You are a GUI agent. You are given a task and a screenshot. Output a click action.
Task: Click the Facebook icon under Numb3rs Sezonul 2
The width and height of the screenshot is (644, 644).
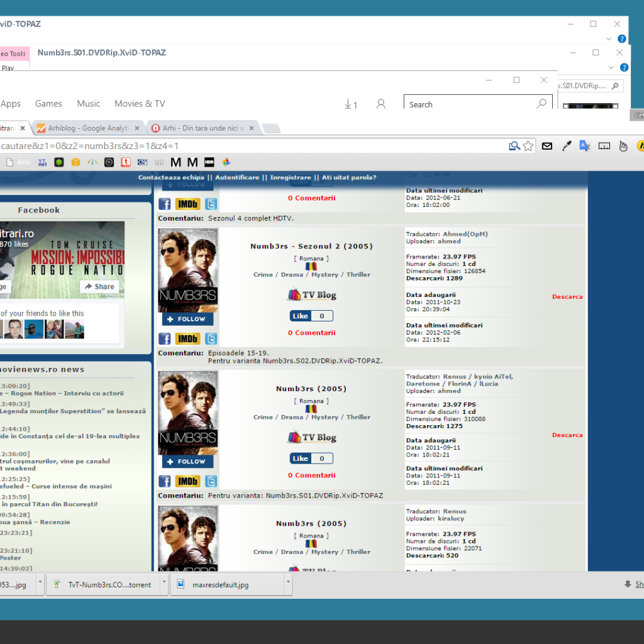[164, 338]
